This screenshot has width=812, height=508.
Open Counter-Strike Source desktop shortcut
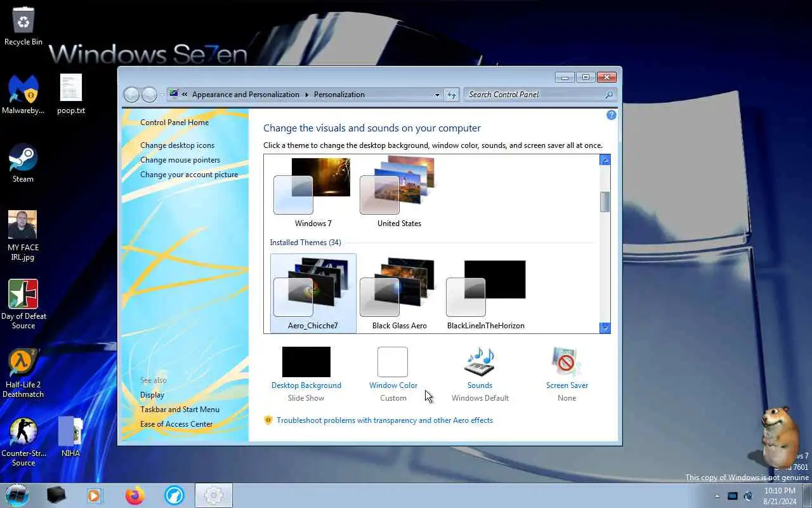click(23, 442)
